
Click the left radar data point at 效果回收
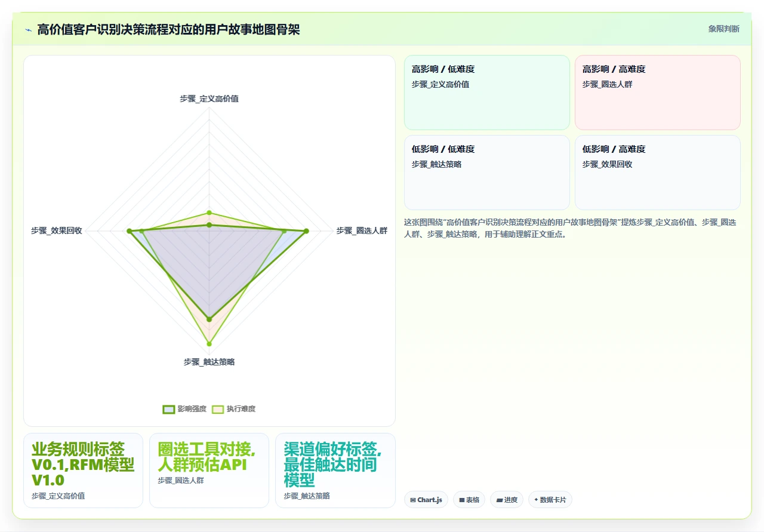[129, 230]
